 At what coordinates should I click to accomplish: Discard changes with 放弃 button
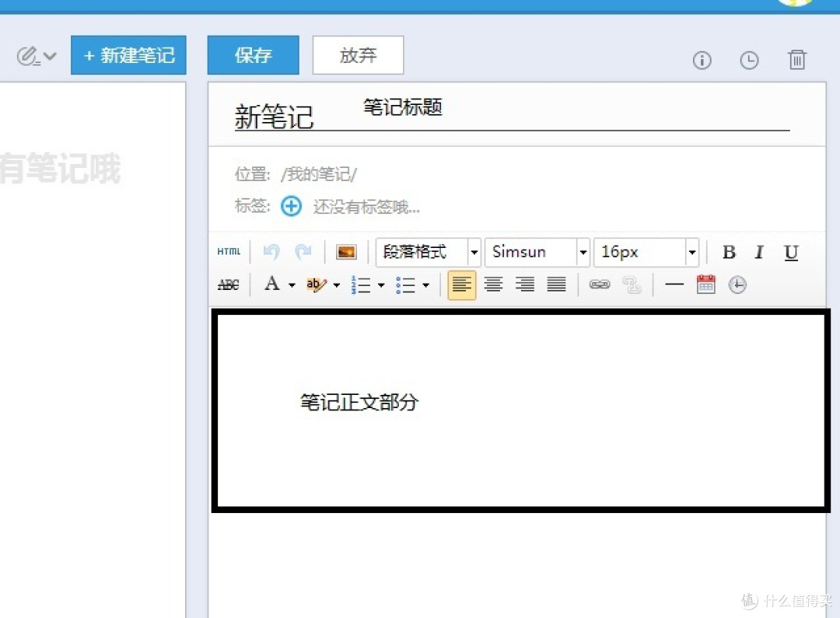[358, 55]
